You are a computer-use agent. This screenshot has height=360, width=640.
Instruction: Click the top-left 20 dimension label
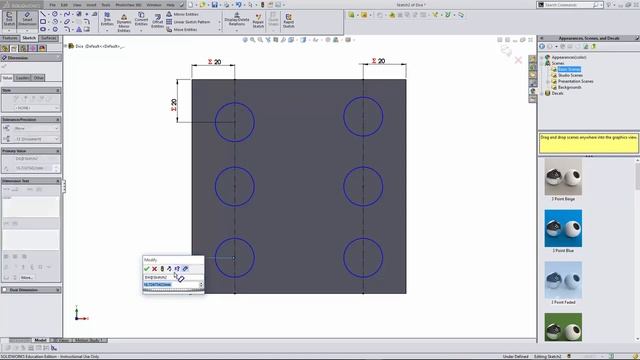(215, 62)
